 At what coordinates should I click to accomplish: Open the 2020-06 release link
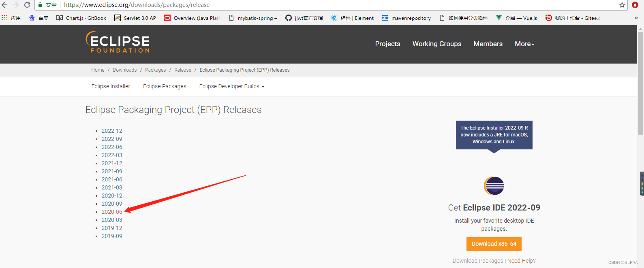[112, 212]
